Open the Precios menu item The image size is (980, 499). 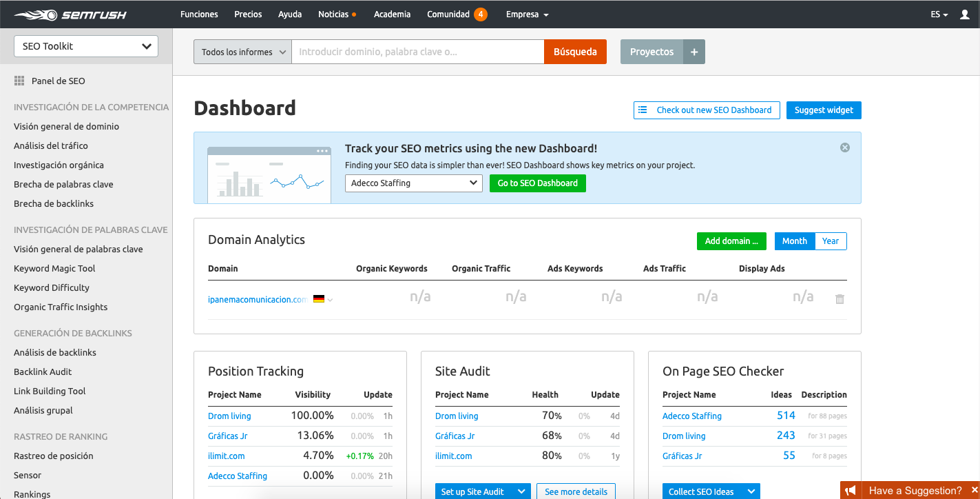[x=248, y=14]
